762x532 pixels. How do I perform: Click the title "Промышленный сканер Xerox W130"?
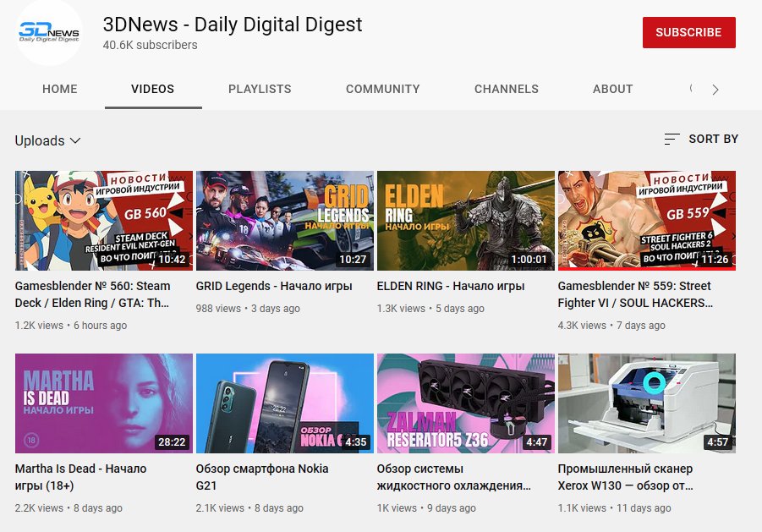click(x=626, y=477)
